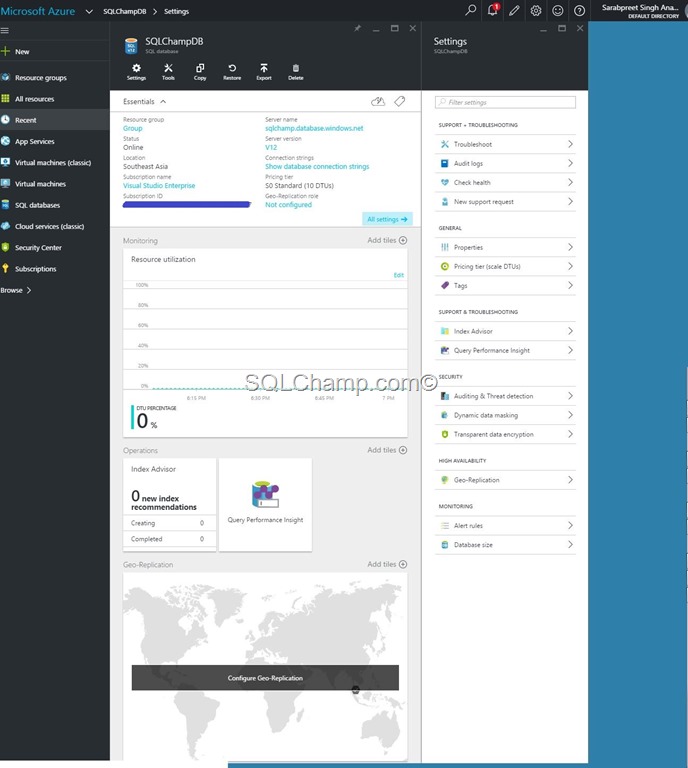This screenshot has width=688, height=768.
Task: Click the Delete database trash icon
Action: (x=296, y=72)
